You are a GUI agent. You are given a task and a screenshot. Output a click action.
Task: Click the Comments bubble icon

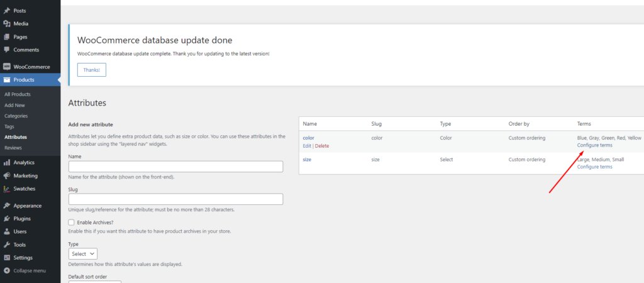click(x=6, y=50)
